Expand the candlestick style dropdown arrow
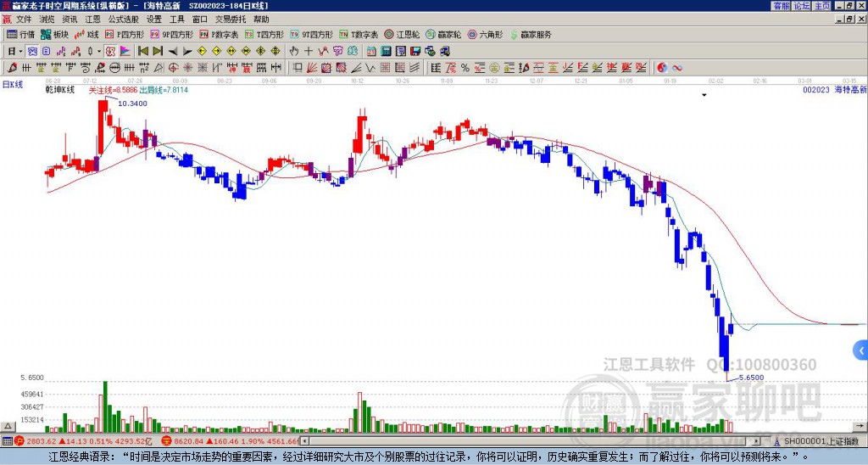The height and width of the screenshot is (465, 868). coord(99,51)
